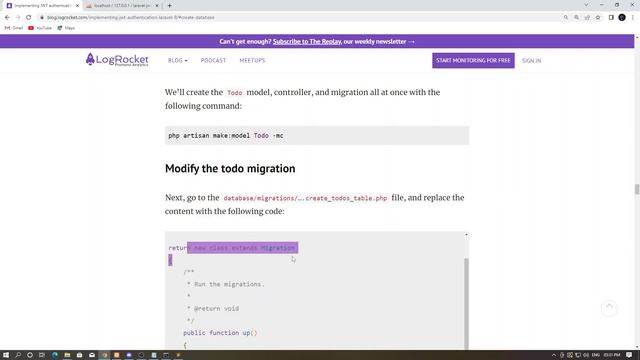Click the volume icon in system tray
This screenshot has width=640, height=360.
pyautogui.click(x=586, y=355)
